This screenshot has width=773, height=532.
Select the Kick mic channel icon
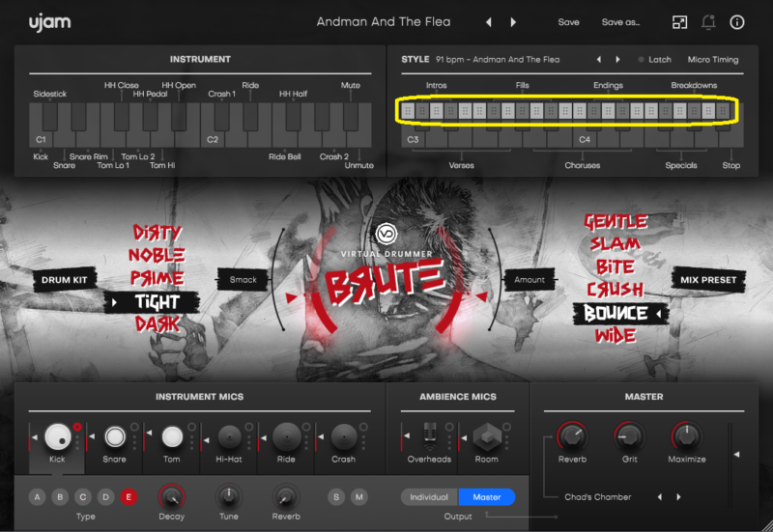[x=58, y=436]
